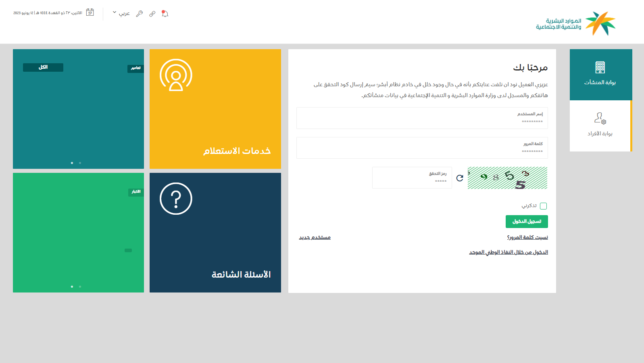
Task: Open the link chain icon in header
Action: [152, 14]
